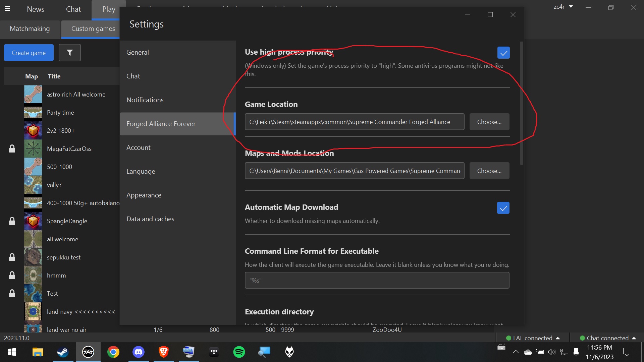Open the Matchmaking tab

tap(30, 29)
